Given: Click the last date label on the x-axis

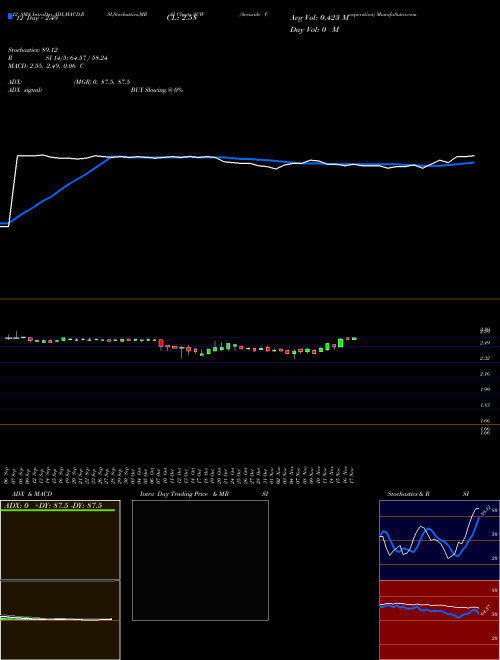Looking at the screenshot, I should click(351, 476).
